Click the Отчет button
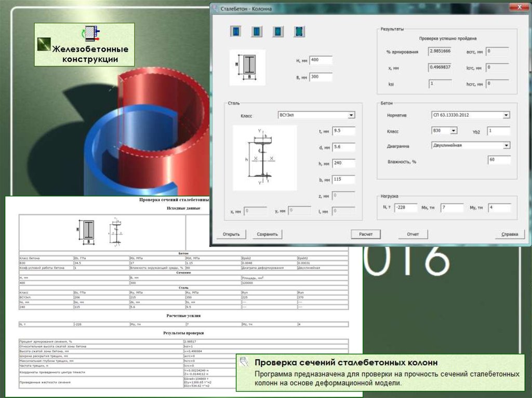Image resolution: width=532 pixels, height=398 pixels. [413, 234]
